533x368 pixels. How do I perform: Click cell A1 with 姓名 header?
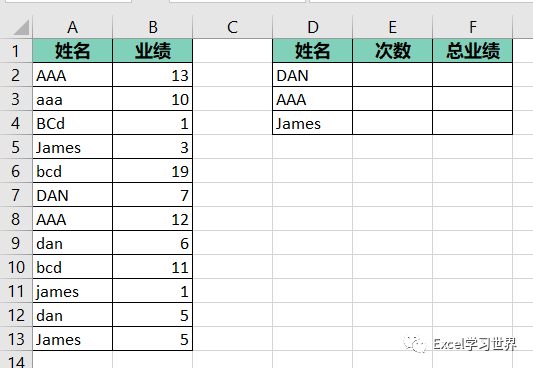[72, 51]
